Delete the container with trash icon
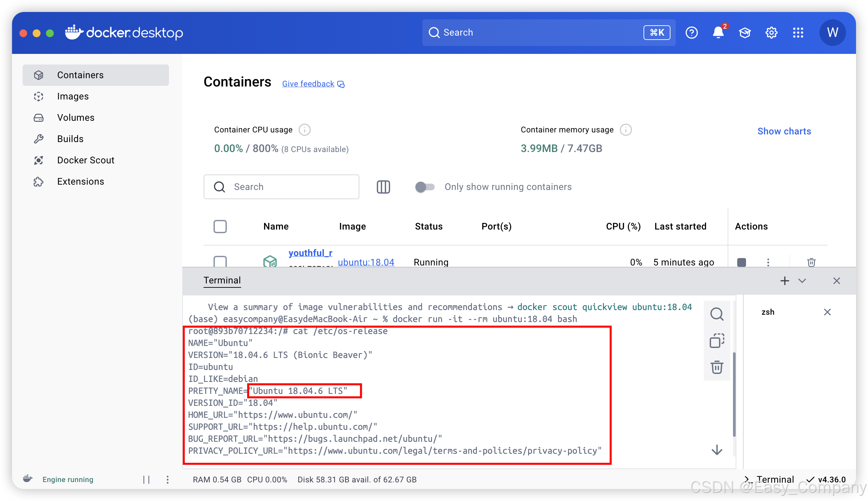 811,262
